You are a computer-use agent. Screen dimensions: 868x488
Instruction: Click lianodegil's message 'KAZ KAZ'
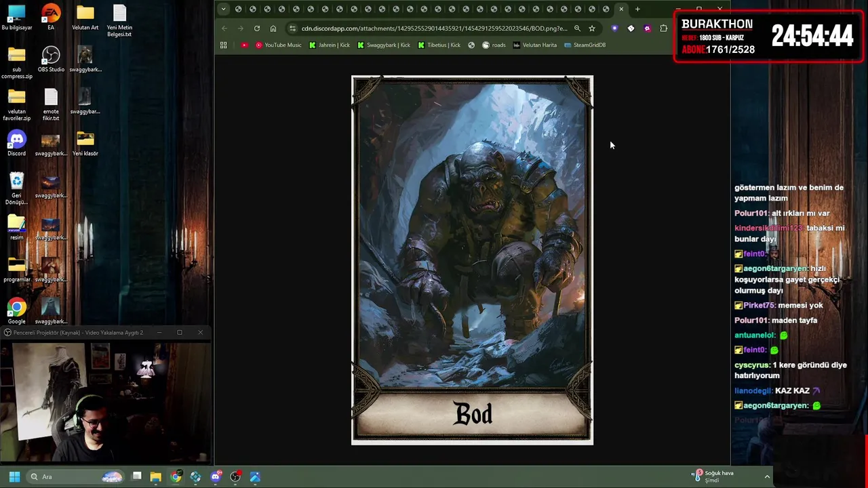[777, 390]
